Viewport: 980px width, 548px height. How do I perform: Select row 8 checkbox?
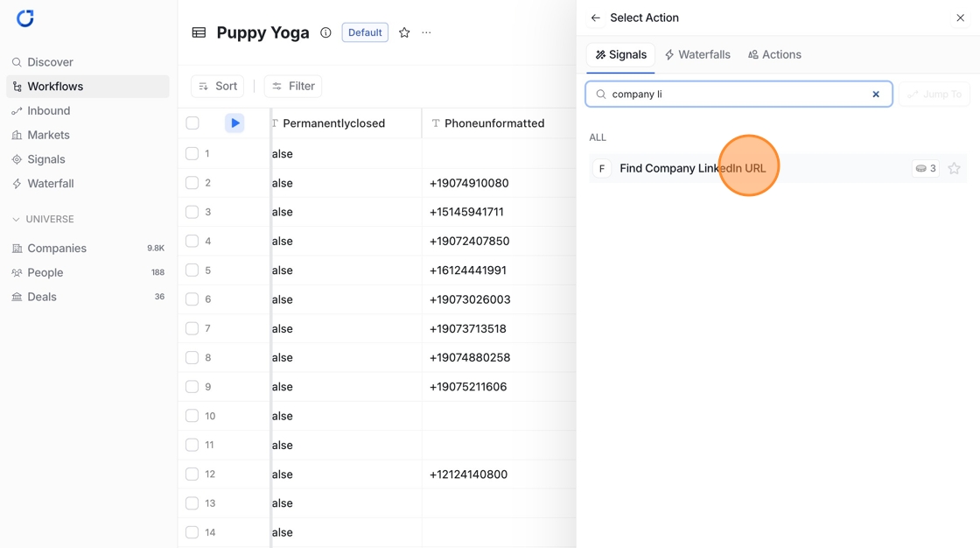tap(192, 357)
